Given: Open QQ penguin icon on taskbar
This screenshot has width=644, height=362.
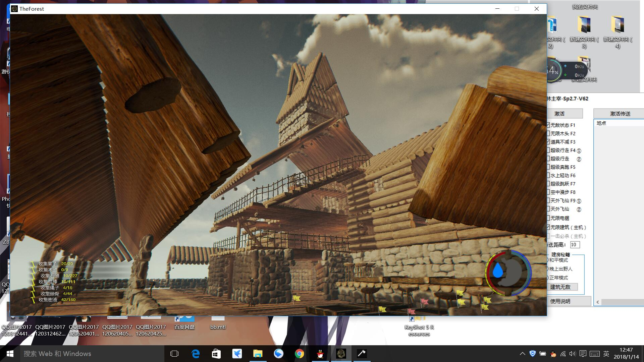Looking at the screenshot, I should (320, 354).
